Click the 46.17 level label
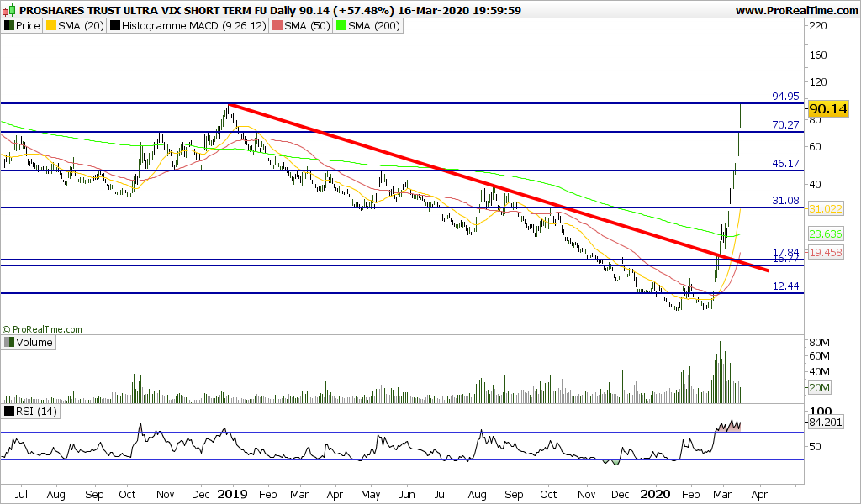The image size is (861, 504). [x=786, y=164]
